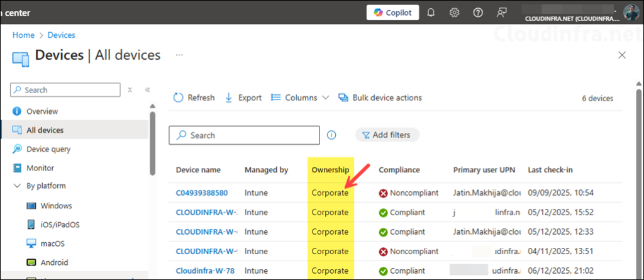Open device C04939388580
The height and width of the screenshot is (280, 644).
click(202, 193)
